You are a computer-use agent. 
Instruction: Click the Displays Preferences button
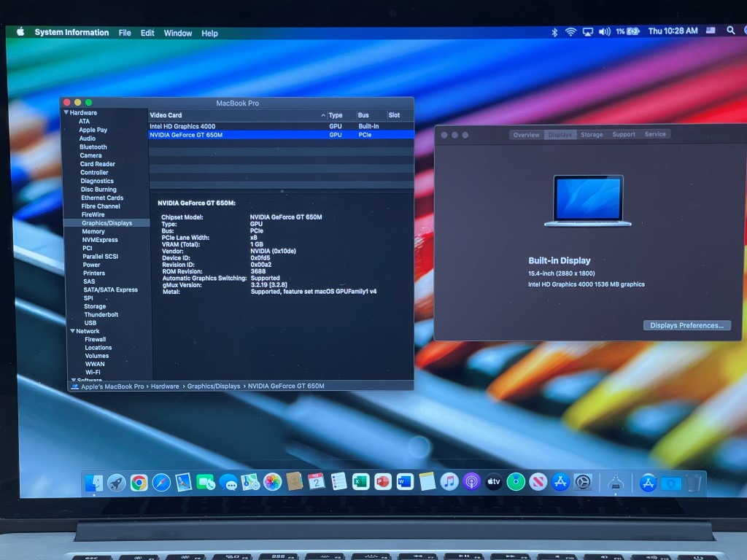(x=686, y=325)
